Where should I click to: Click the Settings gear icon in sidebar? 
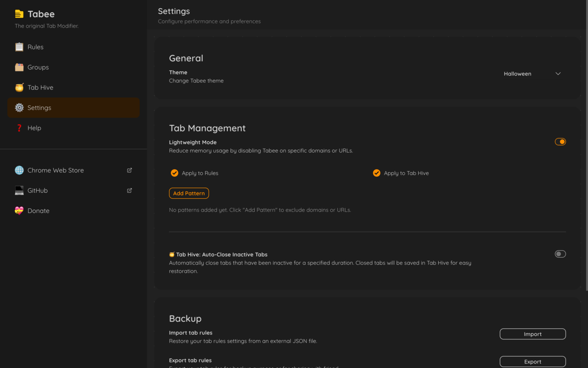pyautogui.click(x=19, y=108)
